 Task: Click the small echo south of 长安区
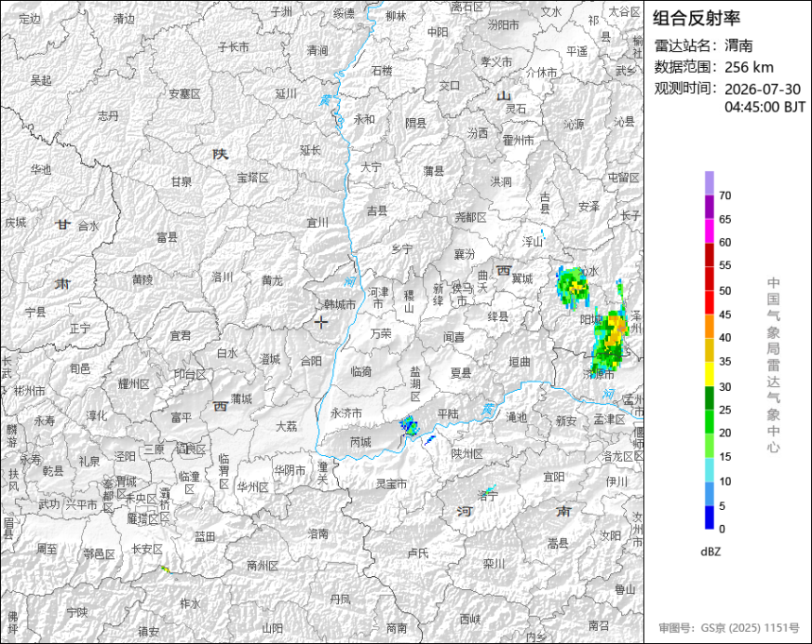pyautogui.click(x=166, y=568)
